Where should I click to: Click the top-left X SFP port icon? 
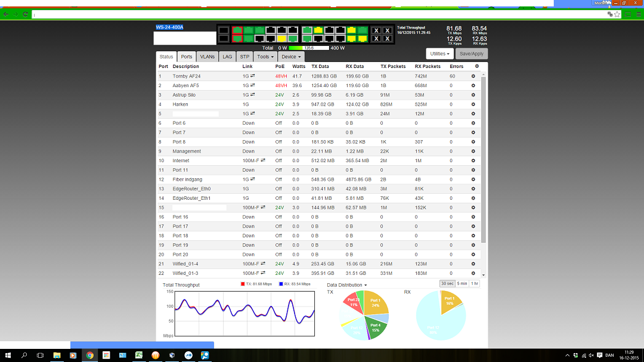click(x=376, y=30)
